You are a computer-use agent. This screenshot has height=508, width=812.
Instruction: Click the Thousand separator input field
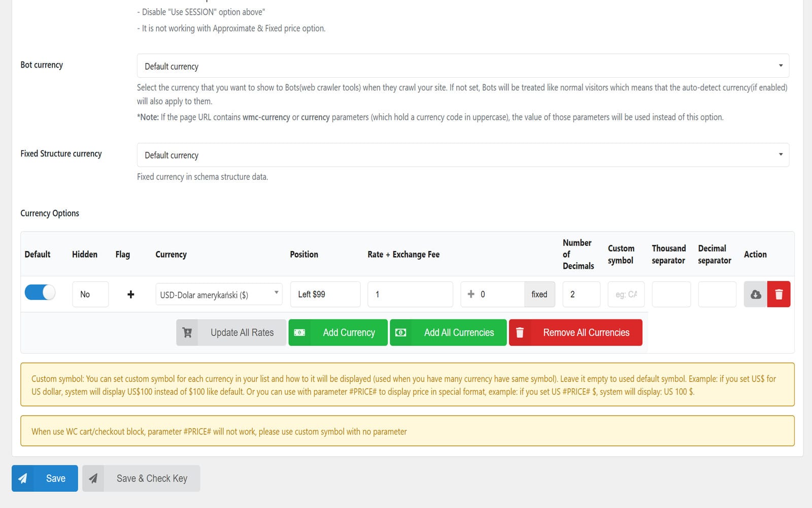(671, 294)
